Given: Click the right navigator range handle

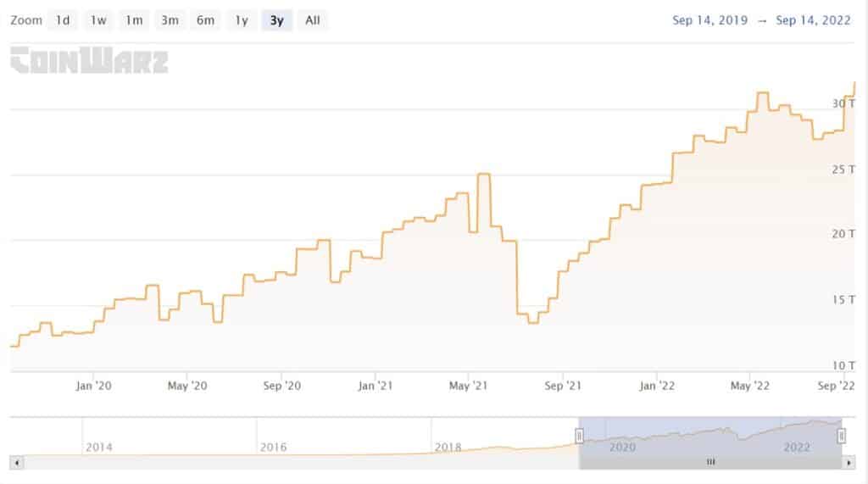Looking at the screenshot, I should click(x=842, y=436).
